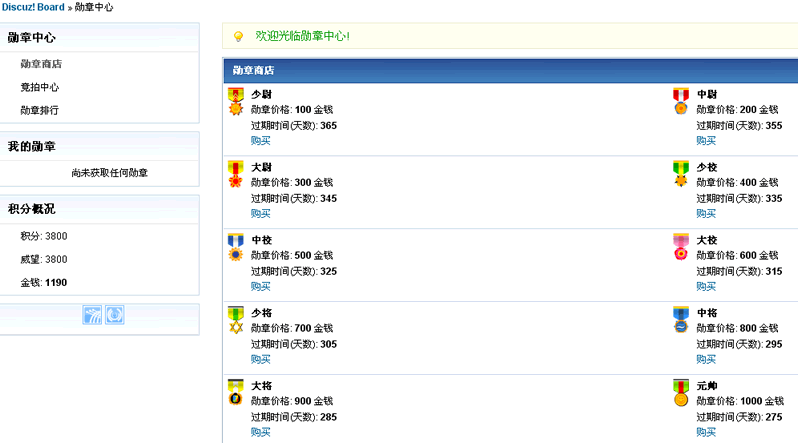The image size is (798, 443).
Task: Open 竞拍中心 in the sidebar menu
Action: (40, 87)
